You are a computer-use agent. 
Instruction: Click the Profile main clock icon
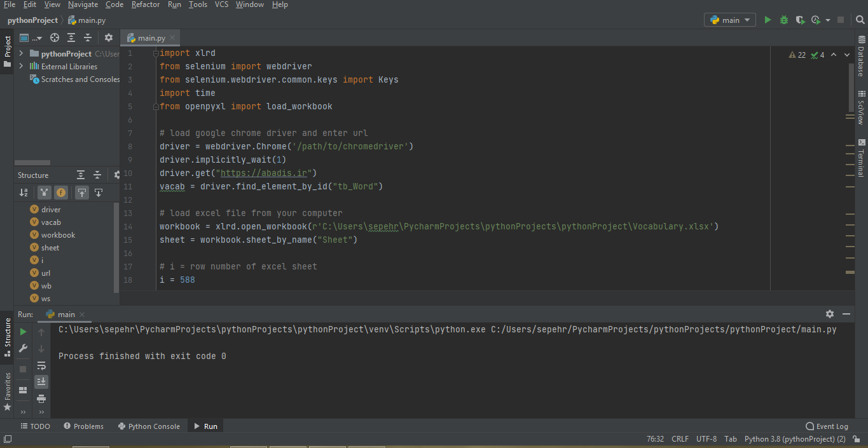point(816,20)
